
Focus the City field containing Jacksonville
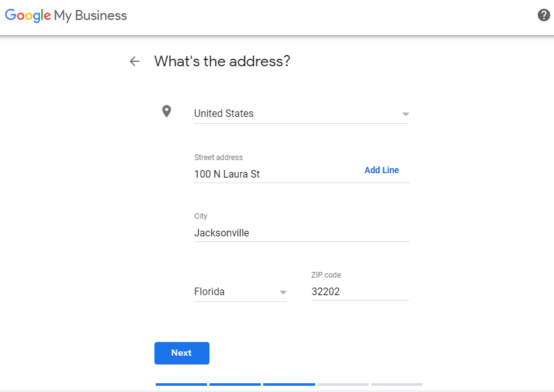[x=302, y=233]
